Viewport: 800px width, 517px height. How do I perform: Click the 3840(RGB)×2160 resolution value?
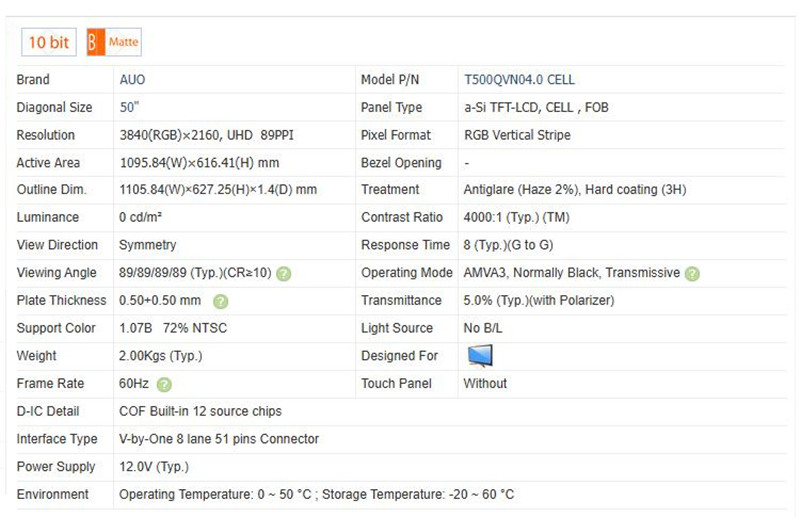point(205,135)
